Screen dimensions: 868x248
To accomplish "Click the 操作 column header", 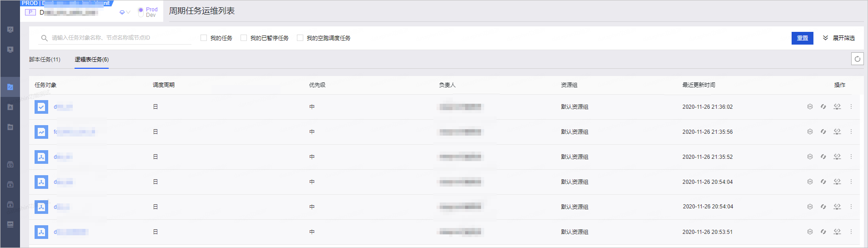I will (x=840, y=85).
